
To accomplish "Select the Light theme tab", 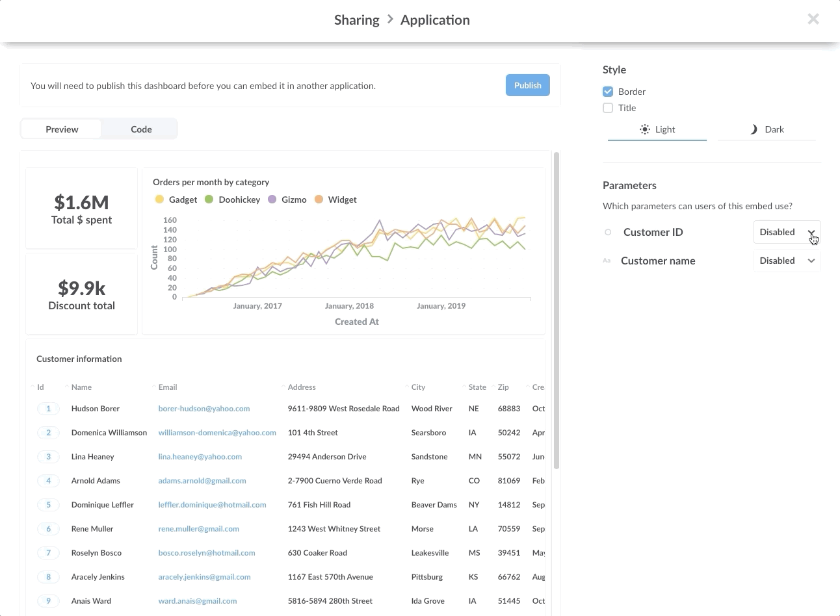I will [657, 129].
